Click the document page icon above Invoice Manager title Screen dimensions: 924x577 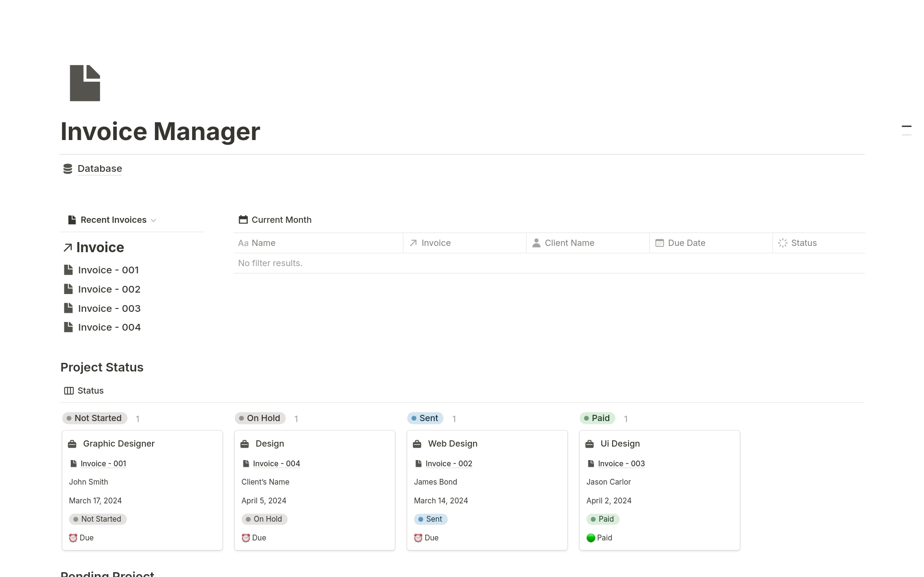click(x=85, y=83)
